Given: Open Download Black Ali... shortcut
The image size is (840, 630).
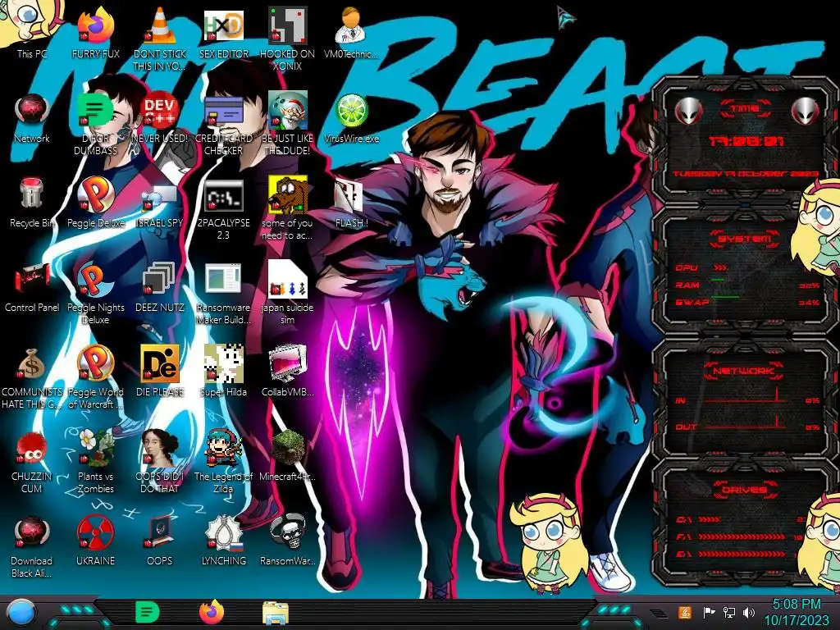Looking at the screenshot, I should [32, 546].
